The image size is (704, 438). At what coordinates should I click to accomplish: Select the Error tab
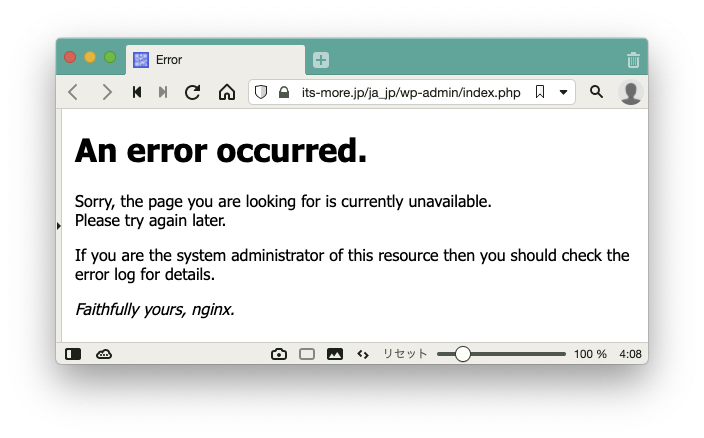click(216, 60)
